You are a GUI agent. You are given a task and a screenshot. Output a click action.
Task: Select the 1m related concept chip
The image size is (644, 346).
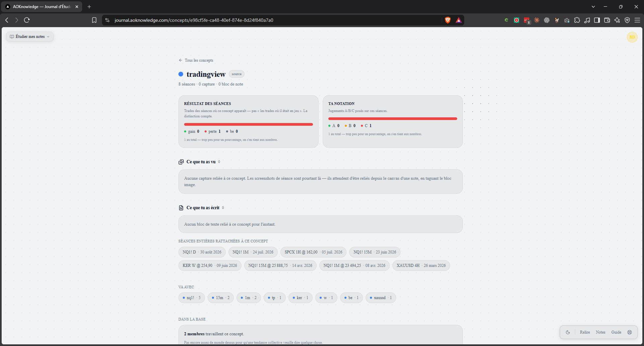click(x=249, y=298)
